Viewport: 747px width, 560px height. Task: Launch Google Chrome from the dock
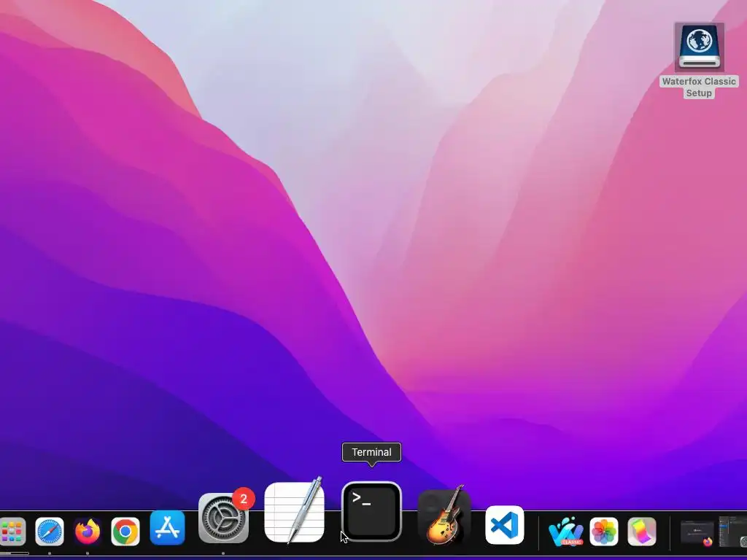(125, 532)
